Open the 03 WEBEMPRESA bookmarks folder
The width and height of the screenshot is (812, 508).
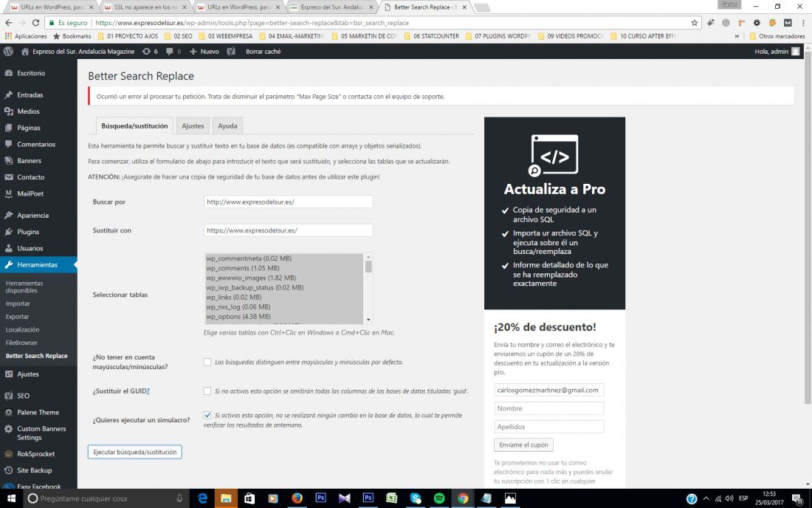tap(225, 36)
